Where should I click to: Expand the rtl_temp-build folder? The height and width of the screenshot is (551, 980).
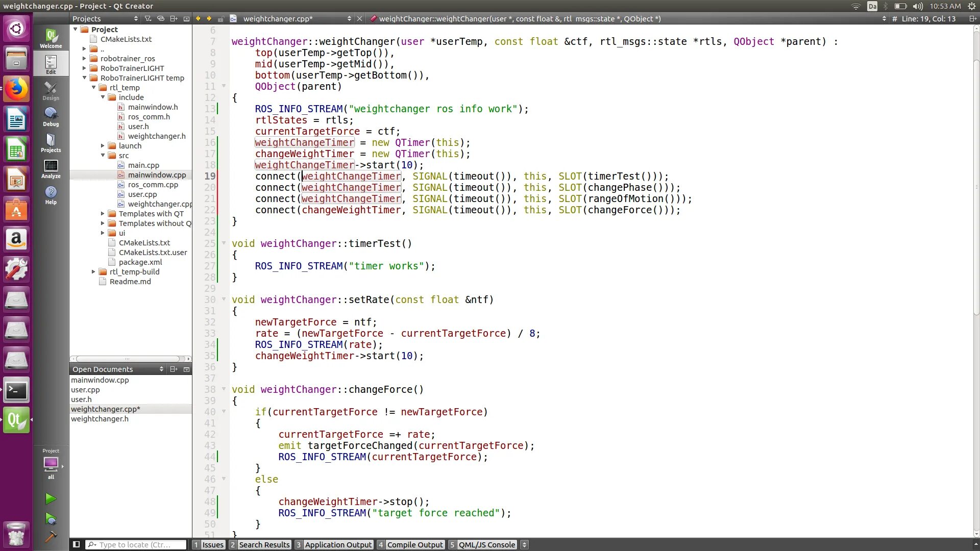coord(93,272)
